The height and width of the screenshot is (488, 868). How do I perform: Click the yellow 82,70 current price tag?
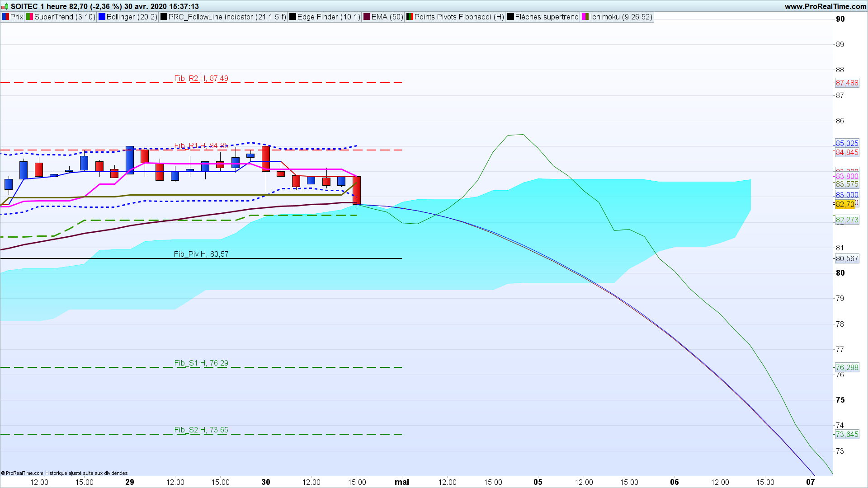coord(845,204)
